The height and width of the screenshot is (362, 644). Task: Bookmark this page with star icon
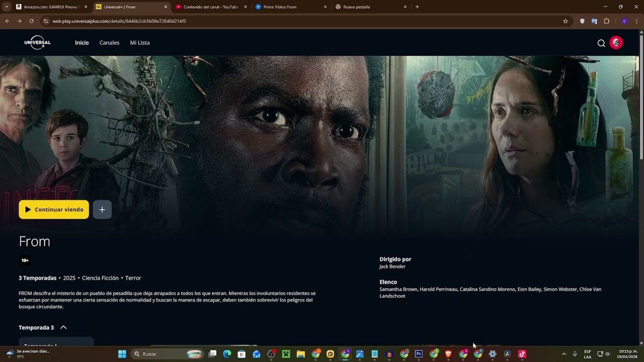pyautogui.click(x=566, y=21)
